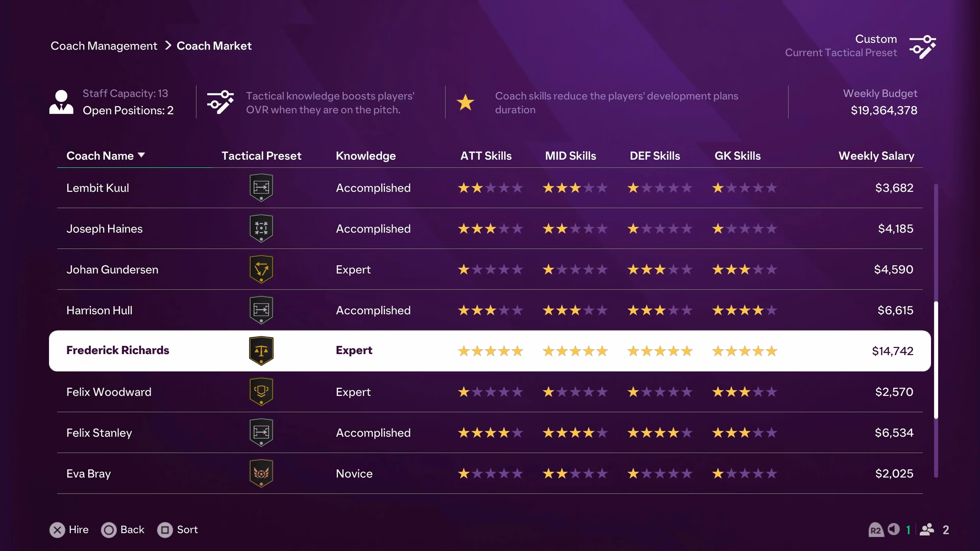The height and width of the screenshot is (551, 980).
Task: Click the R2 trigger icon bottom right
Action: pos(876,530)
